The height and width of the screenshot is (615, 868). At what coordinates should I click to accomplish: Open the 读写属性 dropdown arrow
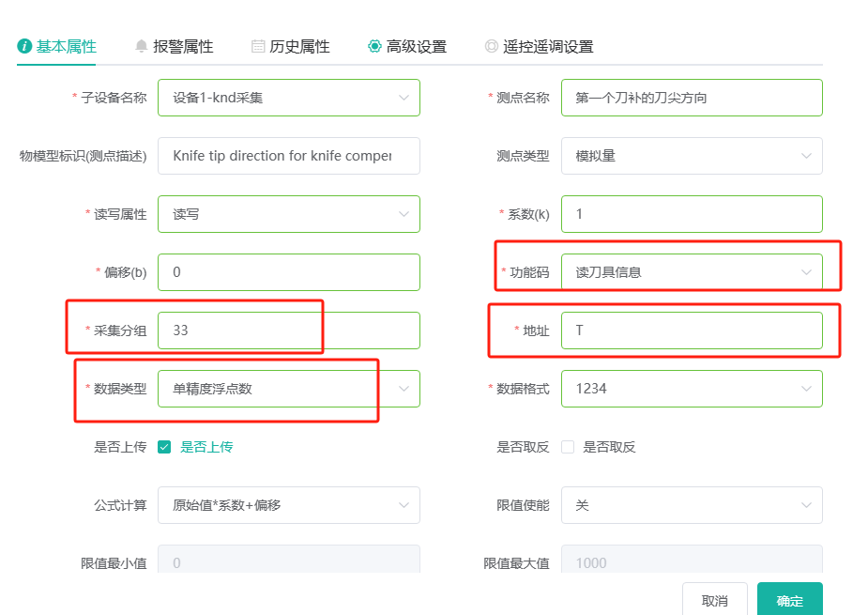point(404,214)
